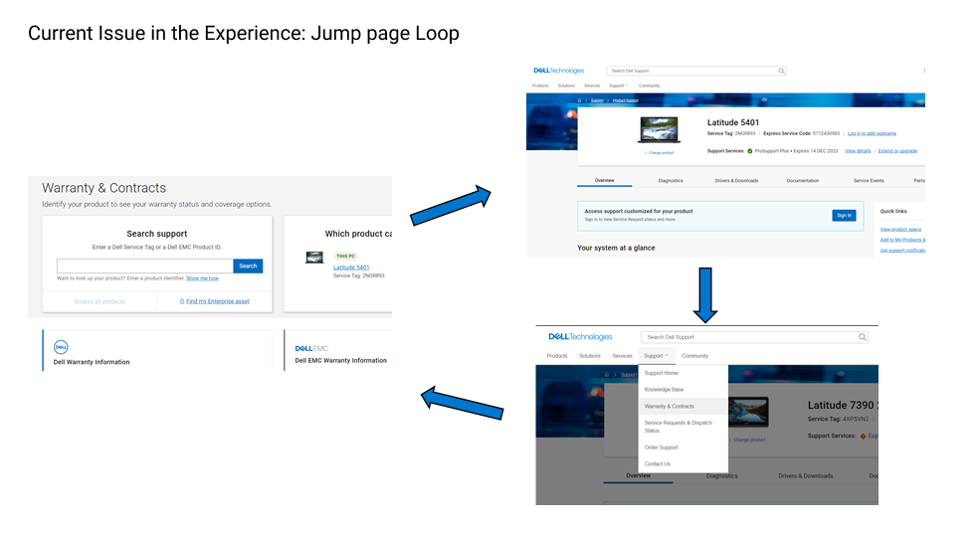Click home breadcrumb icon on Latitude 5401 page
Image resolution: width=980 pixels, height=535 pixels.
coord(579,100)
